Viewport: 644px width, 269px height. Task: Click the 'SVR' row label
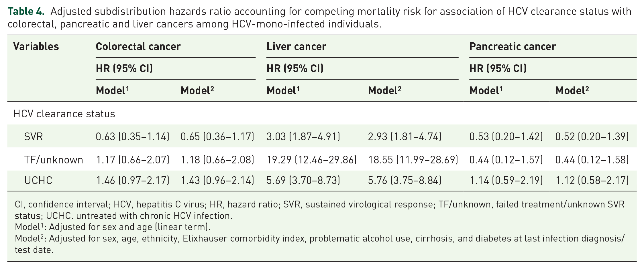(34, 137)
